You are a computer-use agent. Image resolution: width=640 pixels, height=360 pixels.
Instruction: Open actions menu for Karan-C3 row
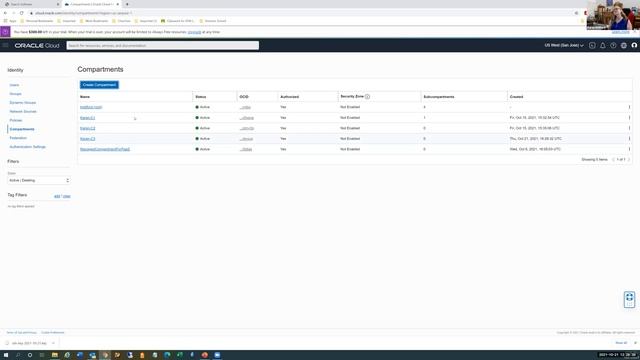click(629, 139)
